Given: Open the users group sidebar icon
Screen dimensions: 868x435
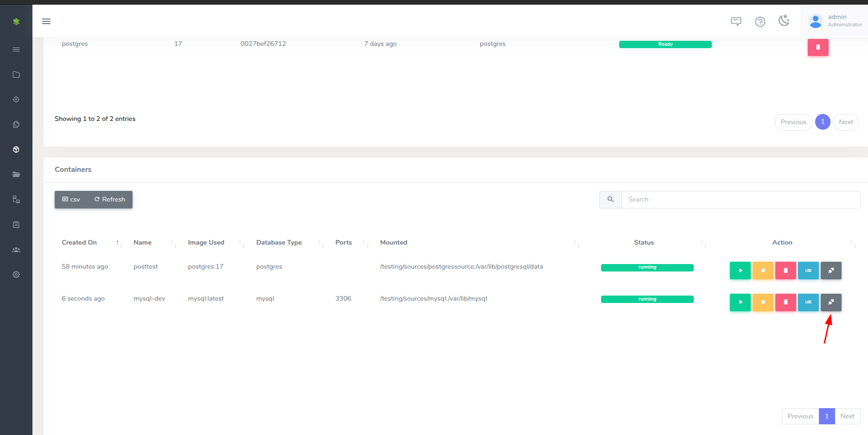Looking at the screenshot, I should (16, 250).
